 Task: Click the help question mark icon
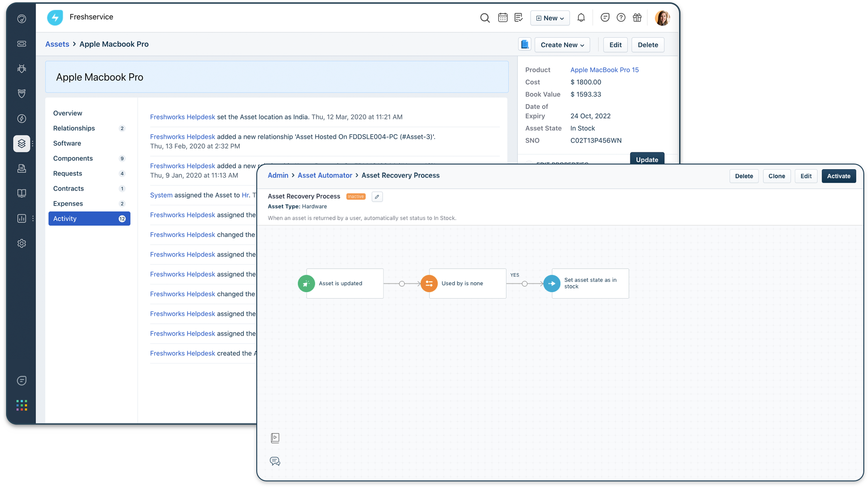(x=621, y=18)
